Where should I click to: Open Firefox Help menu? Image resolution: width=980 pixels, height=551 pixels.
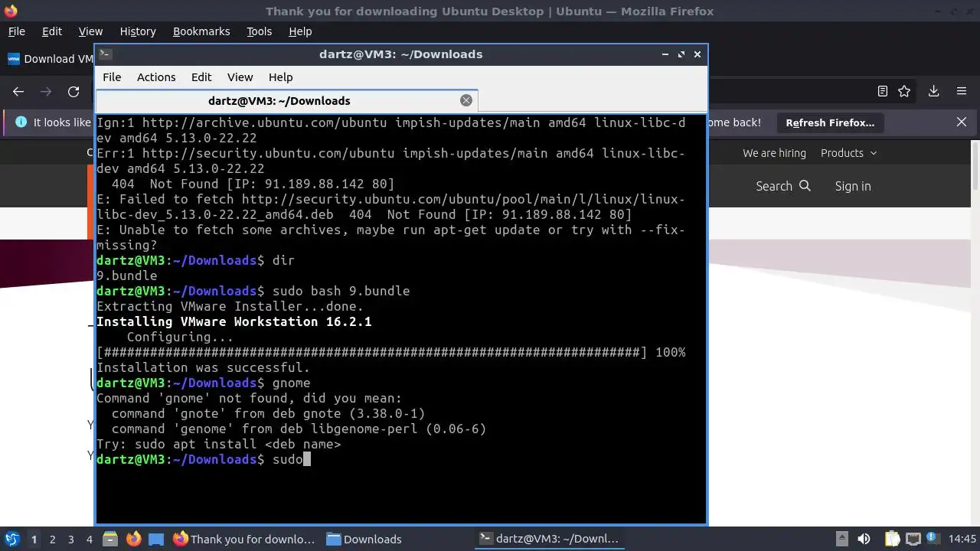pyautogui.click(x=300, y=31)
